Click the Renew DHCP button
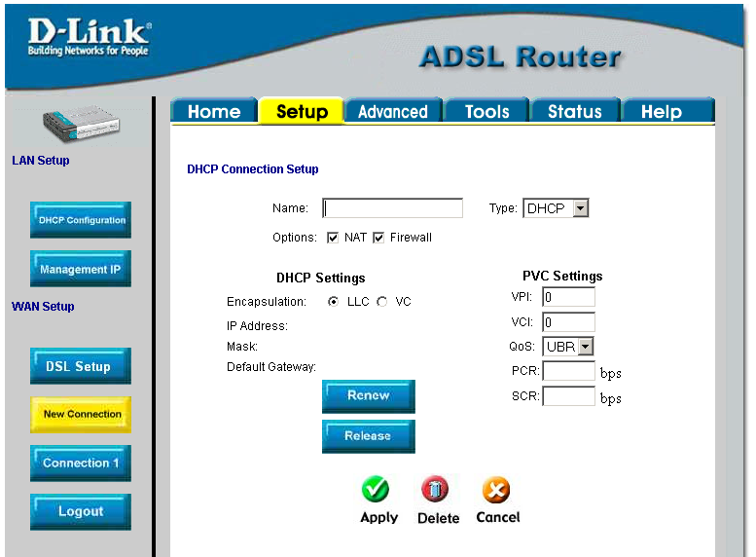Viewport: 756px width, 557px height. 369,396
